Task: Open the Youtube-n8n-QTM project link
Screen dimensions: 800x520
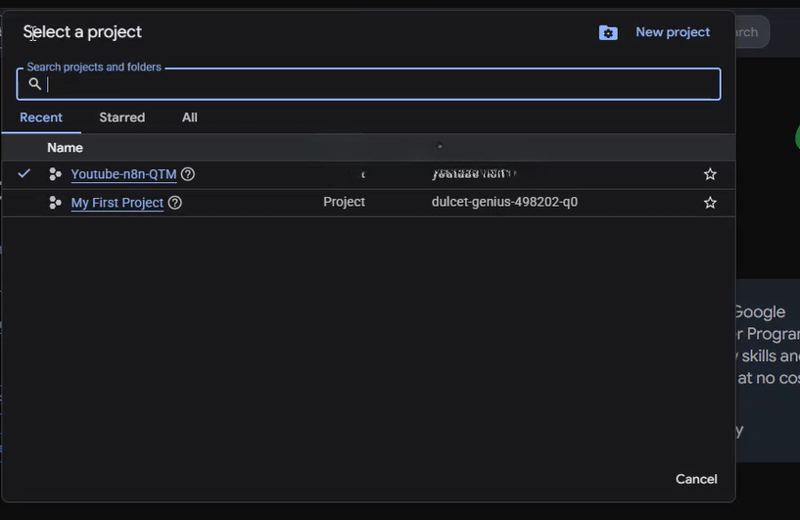Action: tap(123, 174)
